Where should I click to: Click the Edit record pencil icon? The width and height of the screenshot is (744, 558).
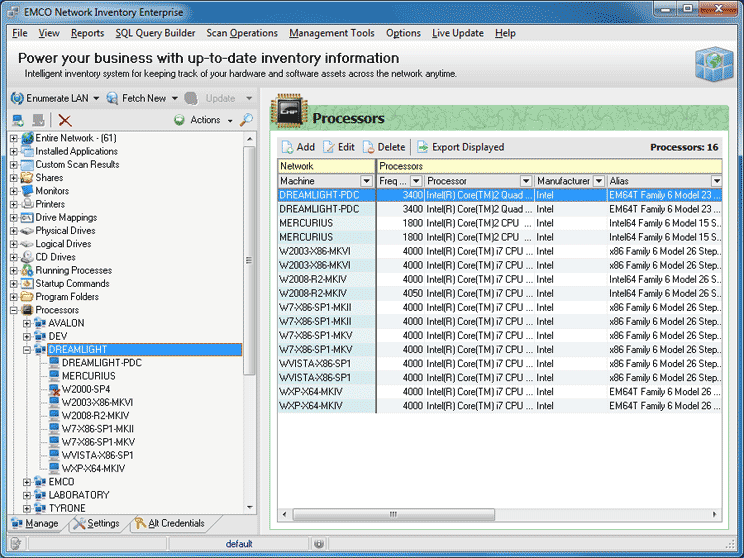pyautogui.click(x=328, y=147)
